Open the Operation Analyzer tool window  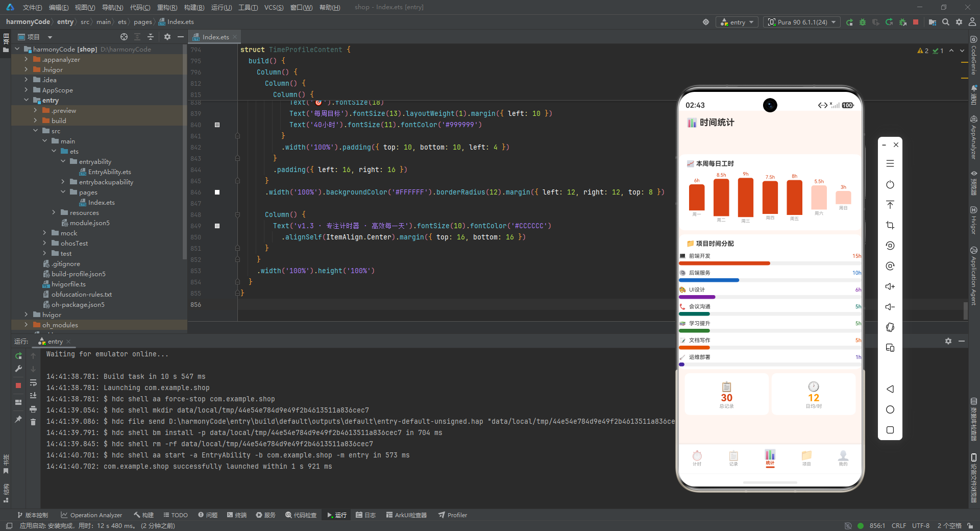coord(91,515)
